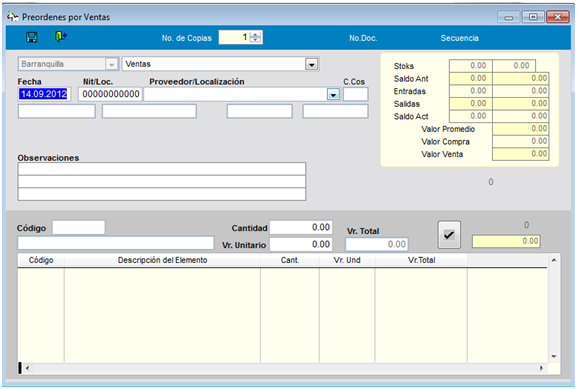This screenshot has height=389, width=577.
Task: Click the Secuencia label
Action: 460,38
